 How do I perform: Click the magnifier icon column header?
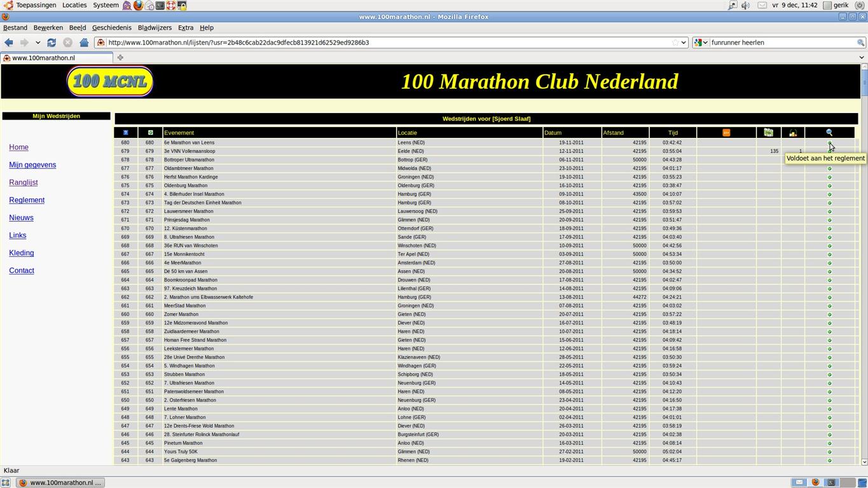pos(829,132)
